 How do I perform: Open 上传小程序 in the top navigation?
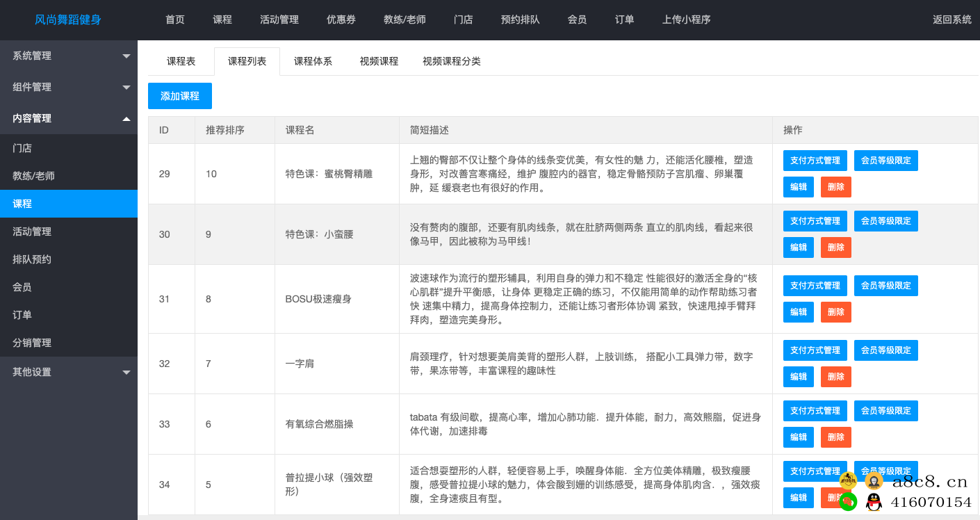coord(687,19)
